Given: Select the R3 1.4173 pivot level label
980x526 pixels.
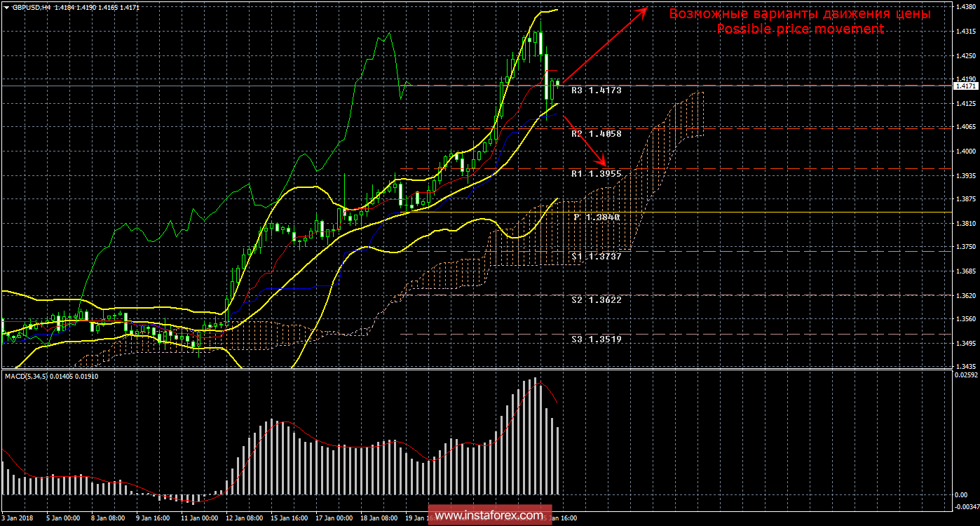Looking at the screenshot, I should (x=596, y=90).
